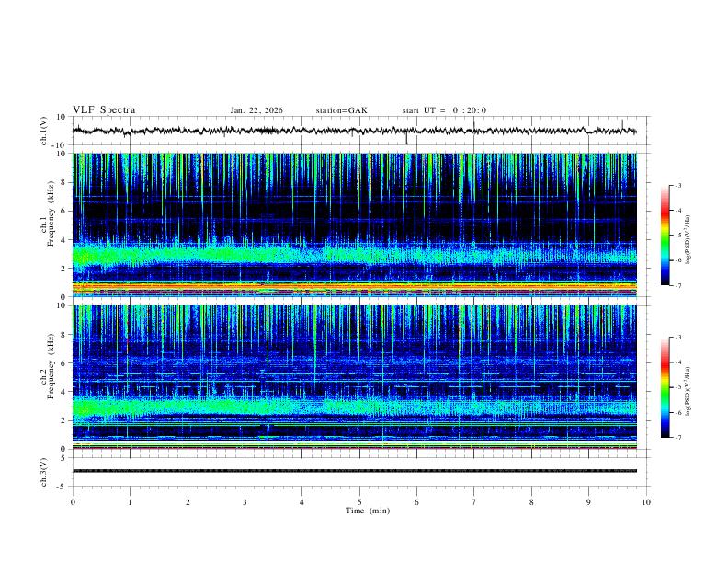
Task: Click the "VLF Spectra" plot title
Action: 104,110
